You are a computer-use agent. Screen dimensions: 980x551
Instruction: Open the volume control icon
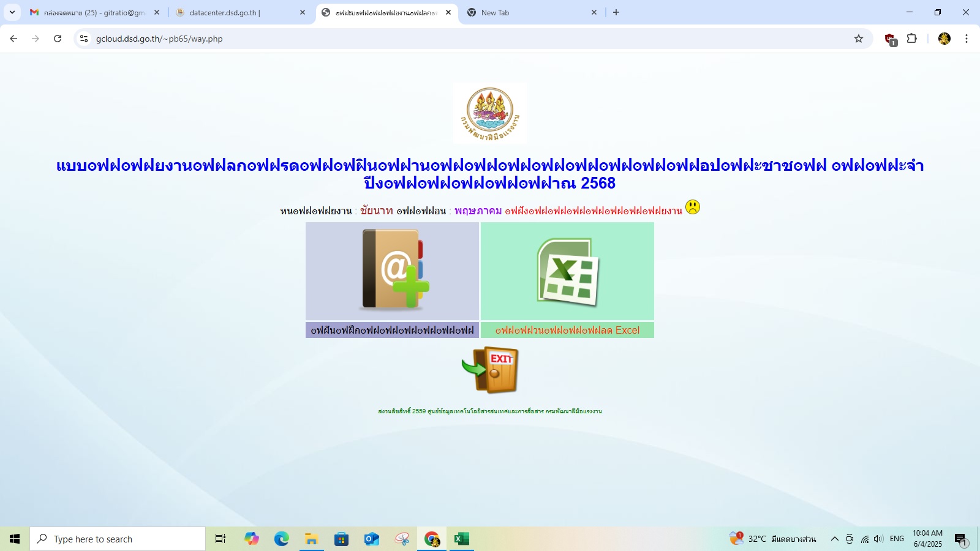tap(878, 539)
